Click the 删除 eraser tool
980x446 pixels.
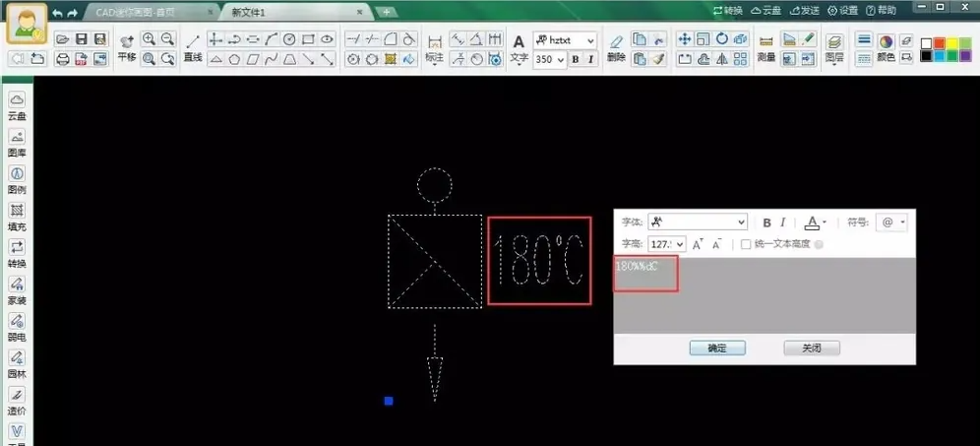pos(616,48)
